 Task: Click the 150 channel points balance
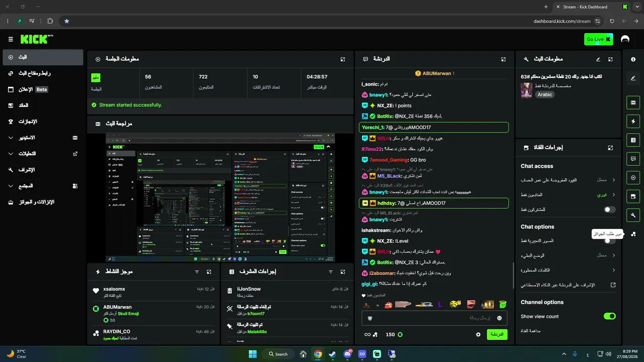point(394,334)
